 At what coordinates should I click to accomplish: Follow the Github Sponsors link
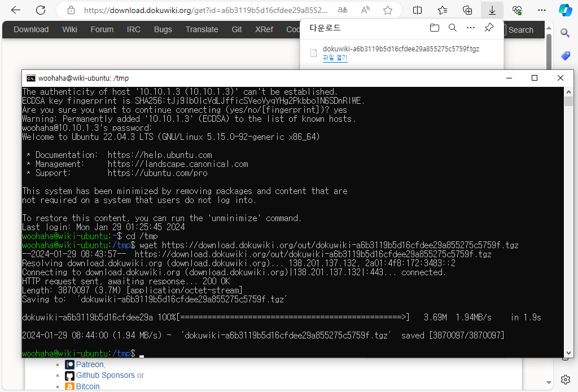tap(106, 376)
